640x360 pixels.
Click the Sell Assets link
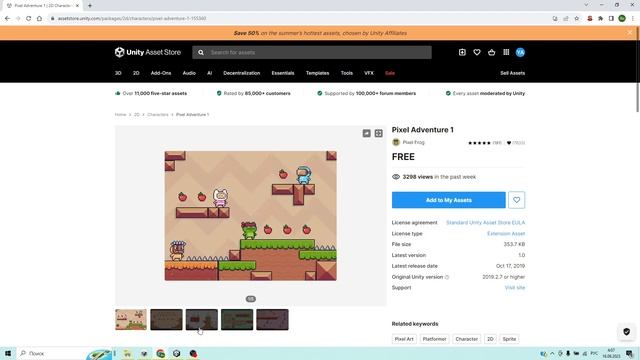[x=513, y=73]
